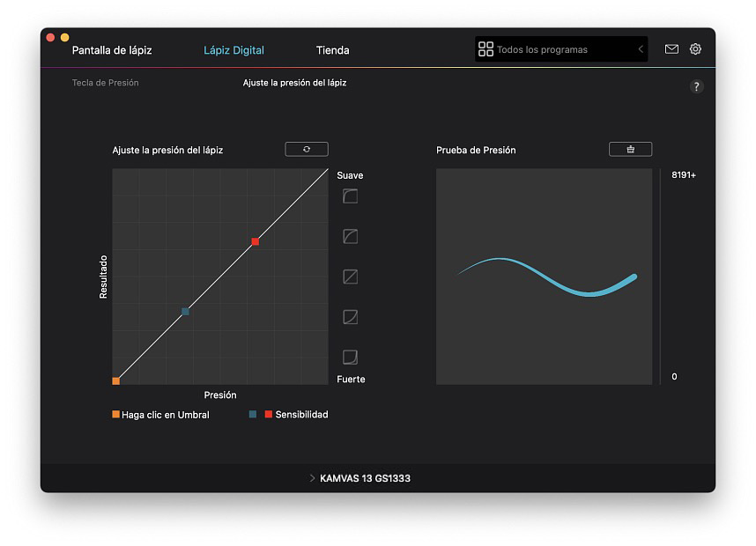Clear the pressure test canvas
The image size is (756, 546).
(x=630, y=150)
